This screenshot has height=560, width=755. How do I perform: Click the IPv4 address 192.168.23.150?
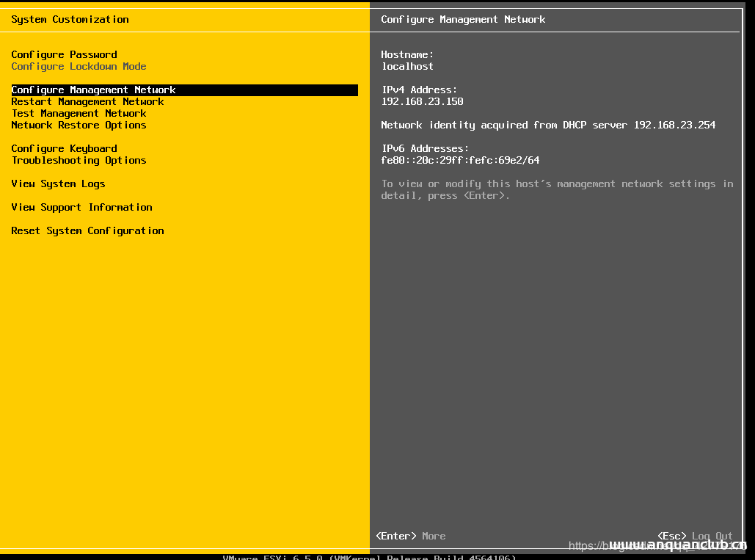pyautogui.click(x=422, y=101)
